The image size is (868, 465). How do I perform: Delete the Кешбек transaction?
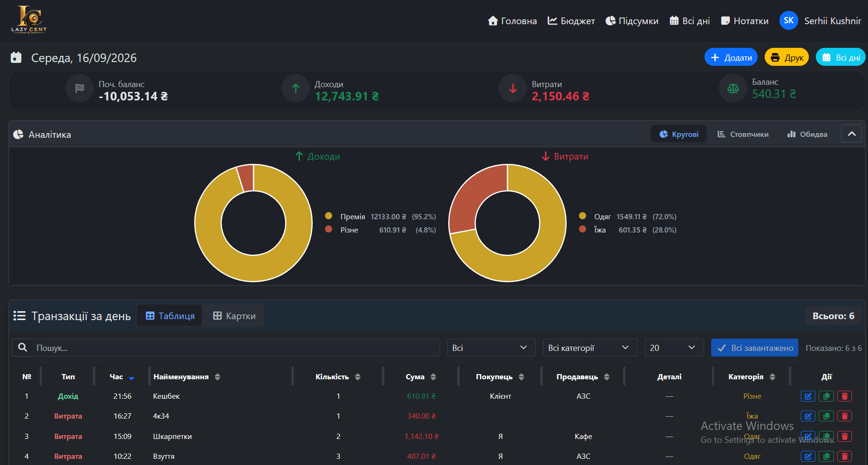click(844, 396)
